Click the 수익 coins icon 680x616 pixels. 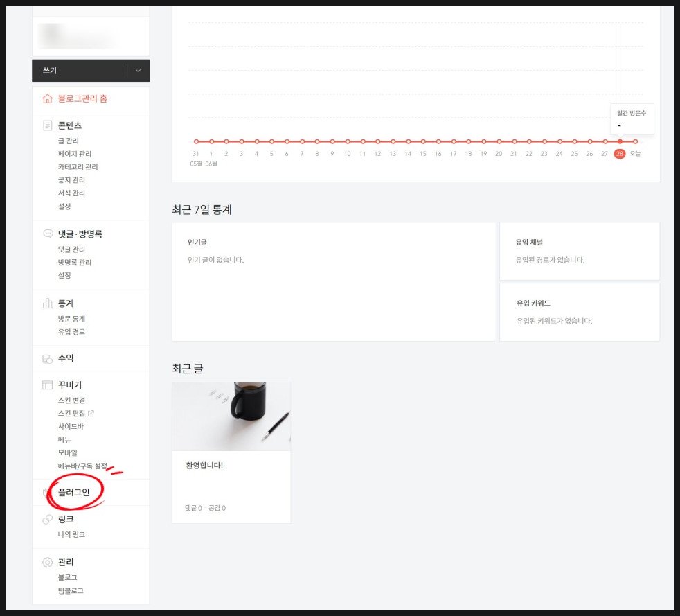click(47, 359)
